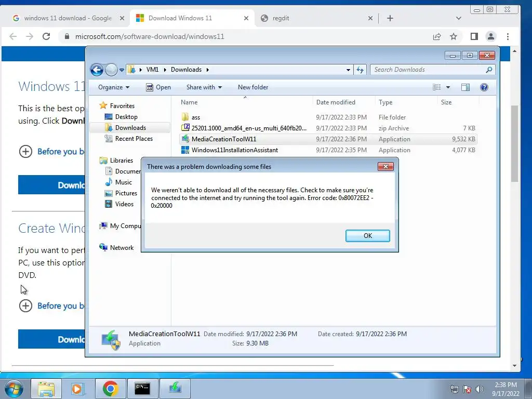
Task: Expand the address bar history dropdown
Action: [348, 70]
